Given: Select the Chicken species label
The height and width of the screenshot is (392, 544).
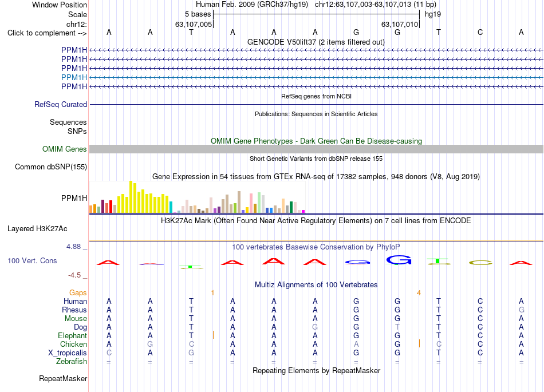Looking at the screenshot, I should pos(73,344).
